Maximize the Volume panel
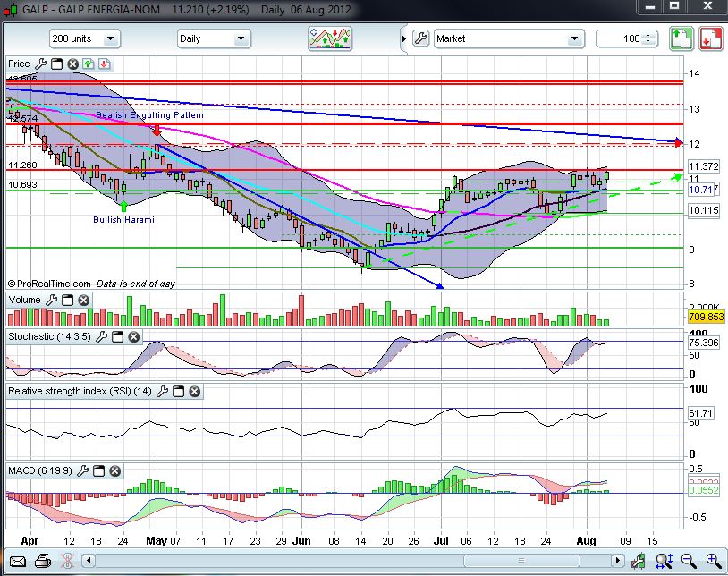This screenshot has width=728, height=576. pos(67,301)
